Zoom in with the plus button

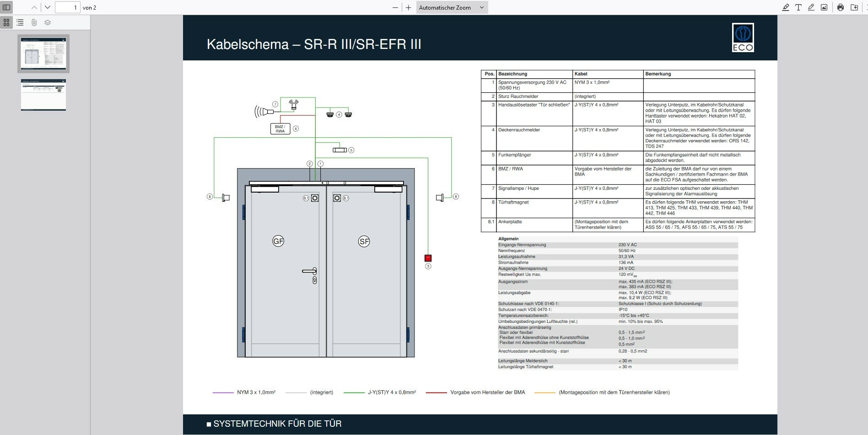[409, 7]
